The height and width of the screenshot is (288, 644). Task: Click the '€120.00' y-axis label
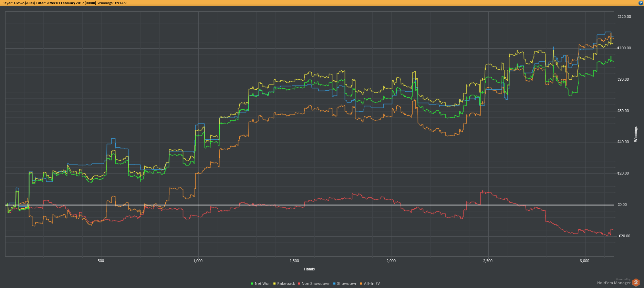click(624, 17)
